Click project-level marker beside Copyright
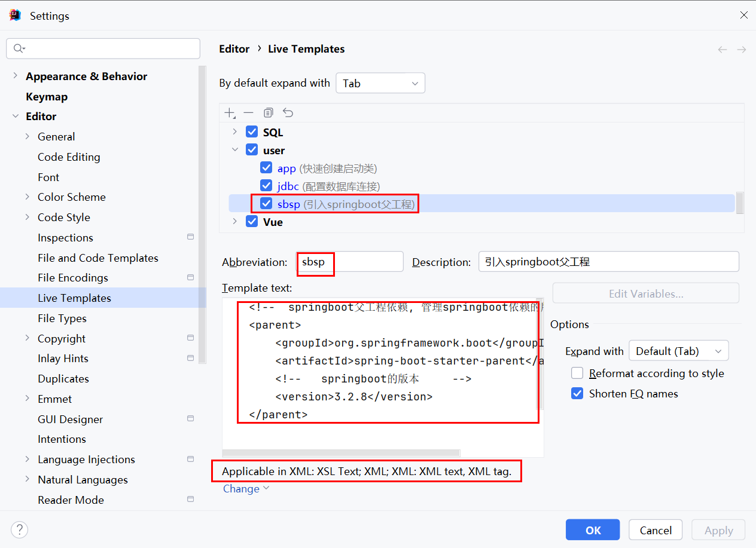Screen dimensions: 756x548 (190, 338)
